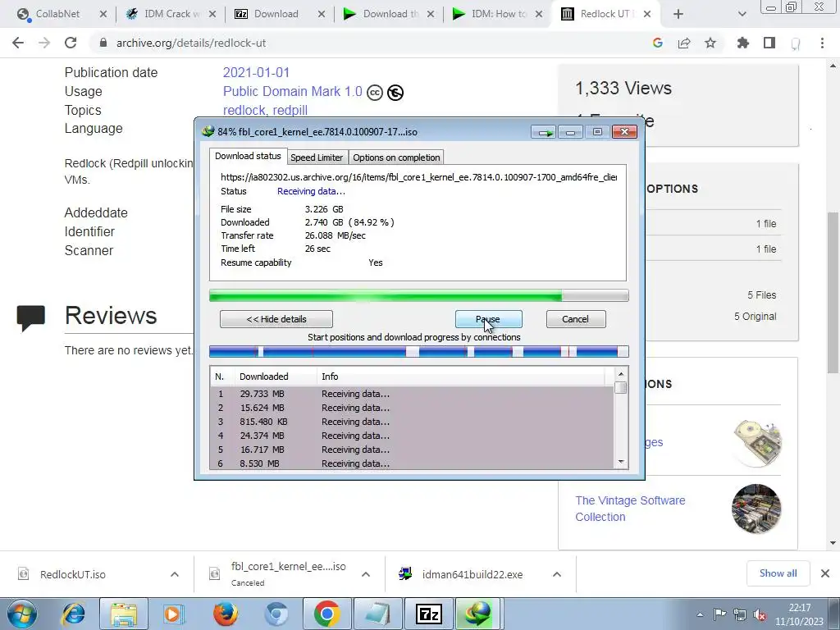Open Chromium icon in taskbar
Viewport: 840px width, 630px height.
point(276,614)
